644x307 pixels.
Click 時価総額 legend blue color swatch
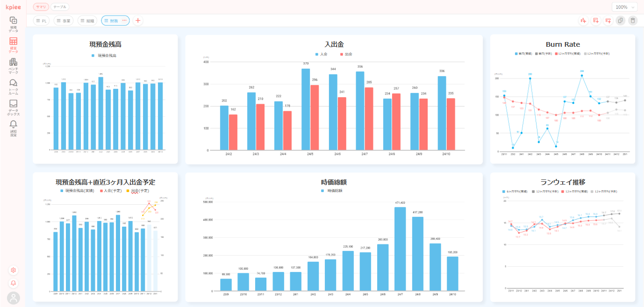click(322, 191)
